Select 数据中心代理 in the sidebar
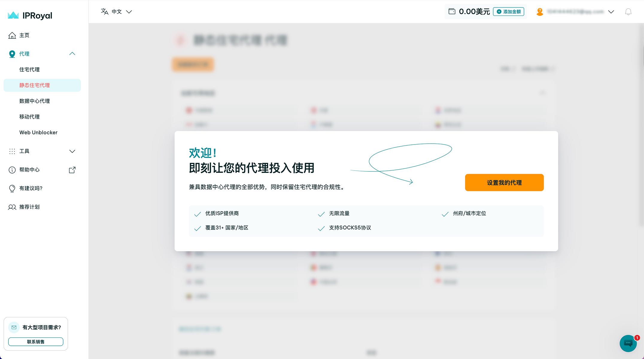644x359 pixels. tap(34, 101)
